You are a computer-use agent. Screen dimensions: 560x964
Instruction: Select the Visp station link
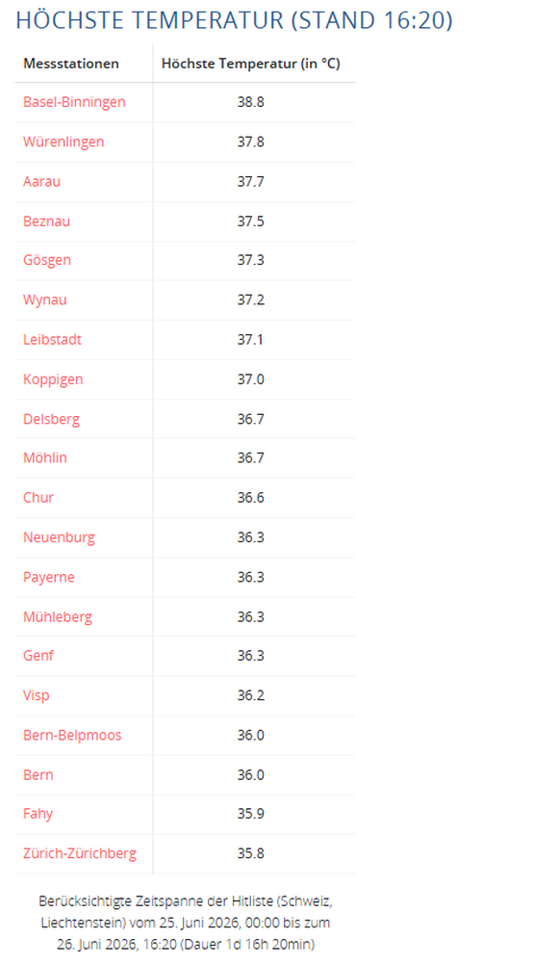tap(37, 696)
